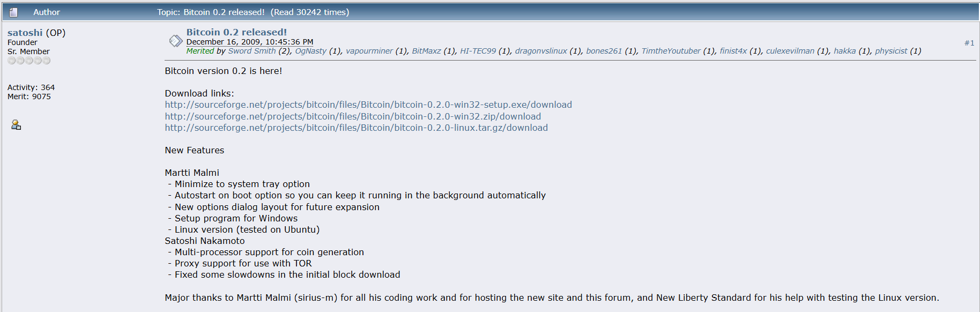Click the 'Merit: 9075' text
Viewport: 980px width, 312px height.
29,96
